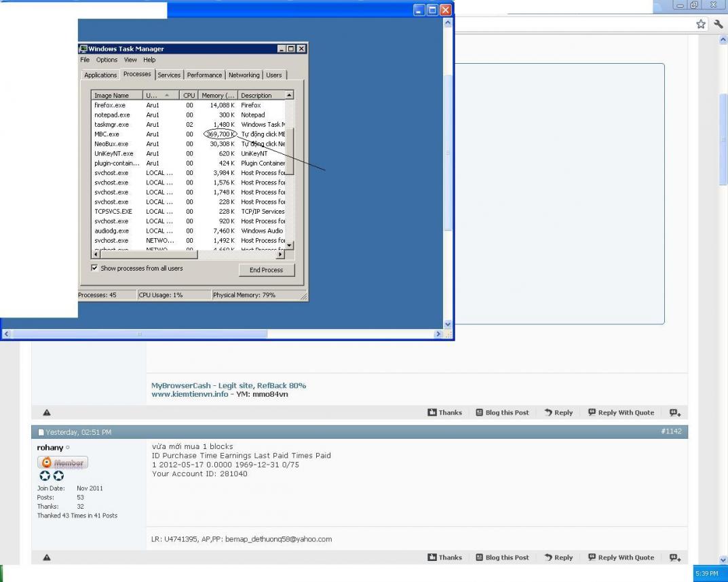Image resolution: width=728 pixels, height=582 pixels.
Task: Click the report triangle icon in rohany's post footer
Action: click(46, 558)
